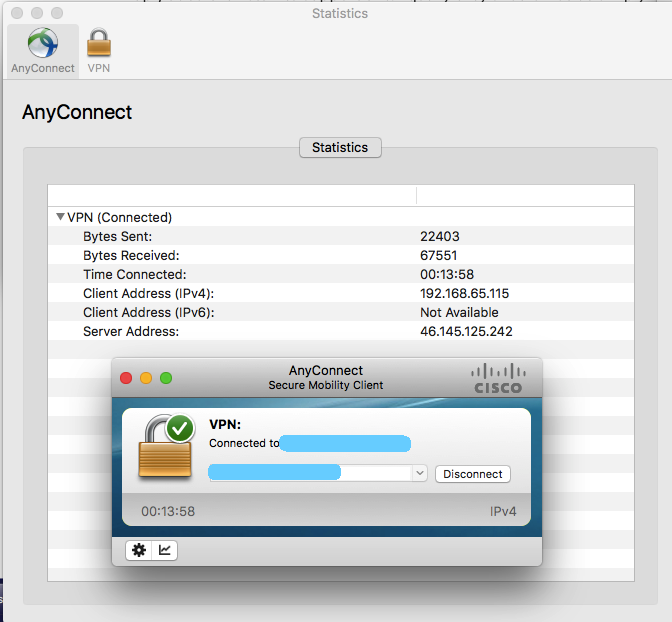Select the 67551 bytes received value
Screen dimensions: 672x622
click(438, 255)
